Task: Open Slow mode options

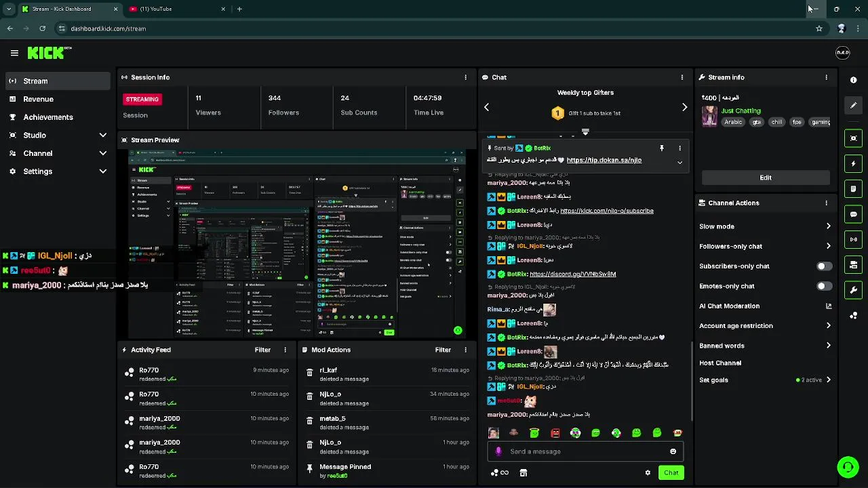Action: click(x=765, y=226)
